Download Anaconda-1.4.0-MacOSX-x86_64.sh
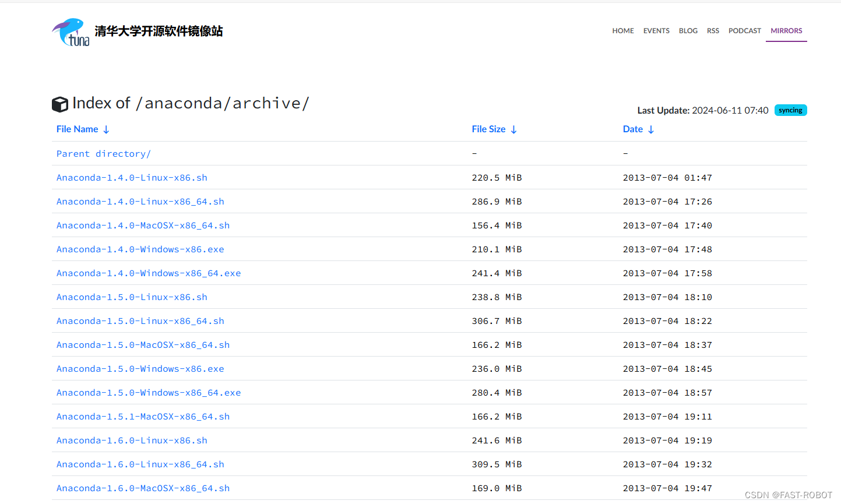The width and height of the screenshot is (841, 504). (x=143, y=225)
